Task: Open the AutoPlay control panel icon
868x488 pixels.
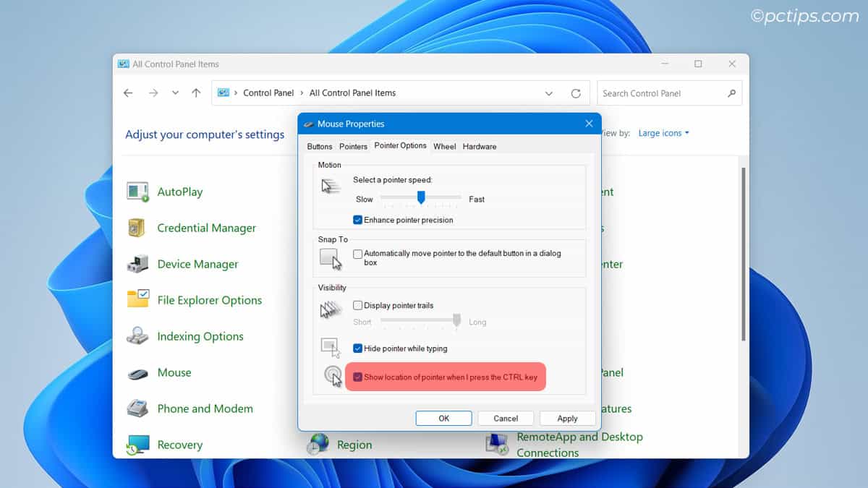Action: (137, 192)
